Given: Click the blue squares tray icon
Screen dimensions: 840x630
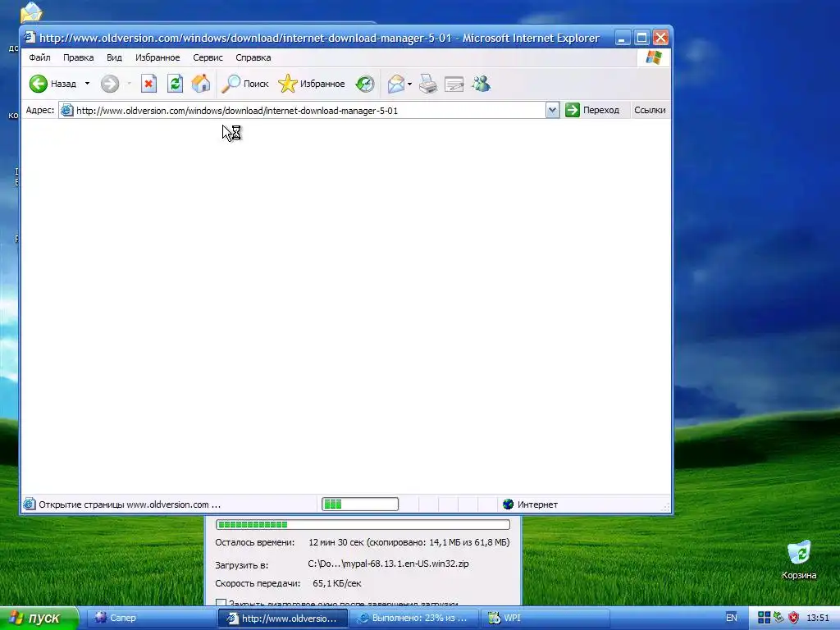Looking at the screenshot, I should click(x=764, y=618).
